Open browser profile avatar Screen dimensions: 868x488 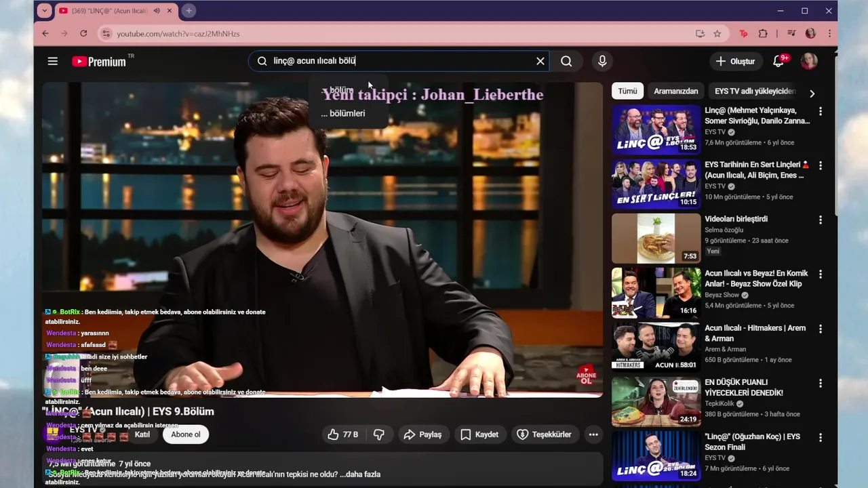pyautogui.click(x=810, y=33)
